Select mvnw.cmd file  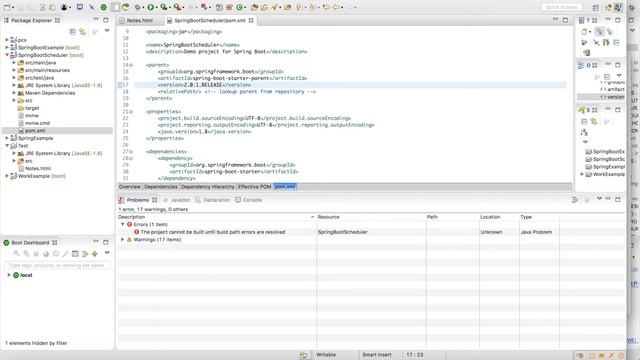pyautogui.click(x=37, y=123)
